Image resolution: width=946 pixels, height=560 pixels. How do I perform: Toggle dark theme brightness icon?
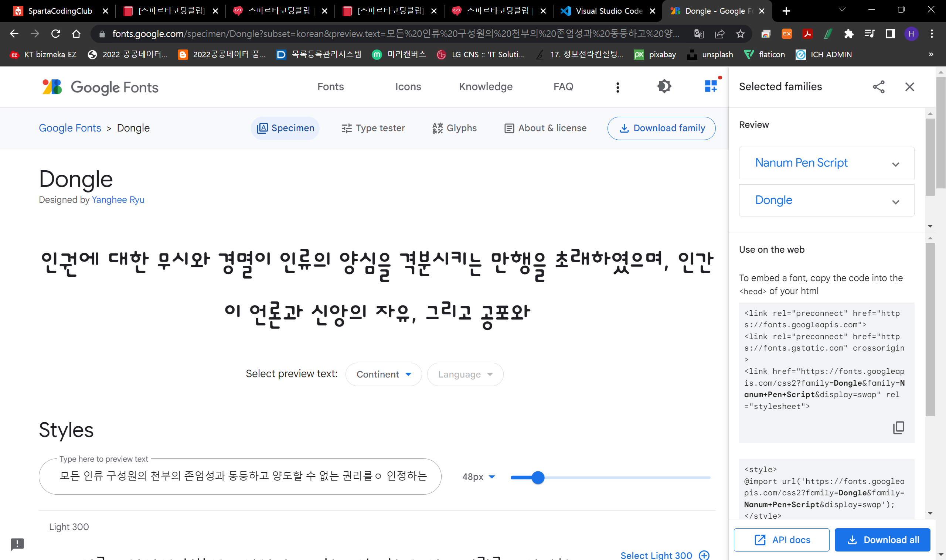pyautogui.click(x=664, y=86)
